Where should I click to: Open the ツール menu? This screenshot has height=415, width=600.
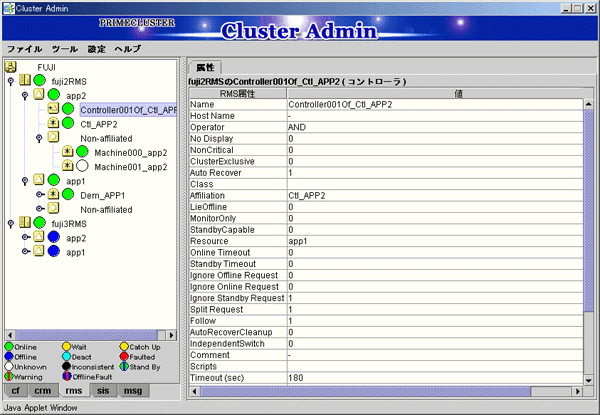coord(65,49)
